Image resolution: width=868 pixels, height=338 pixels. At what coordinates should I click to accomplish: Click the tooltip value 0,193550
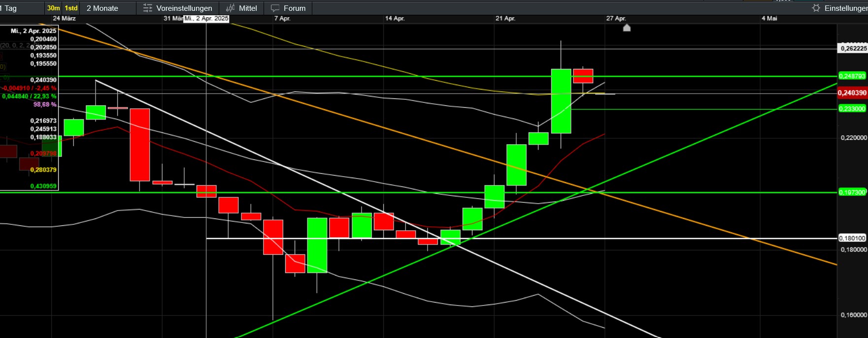pyautogui.click(x=43, y=56)
